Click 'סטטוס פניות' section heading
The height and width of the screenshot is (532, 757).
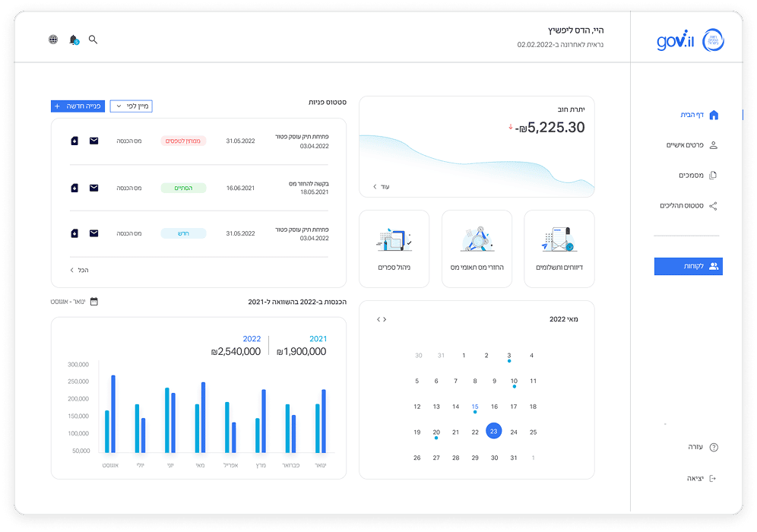[x=328, y=103]
